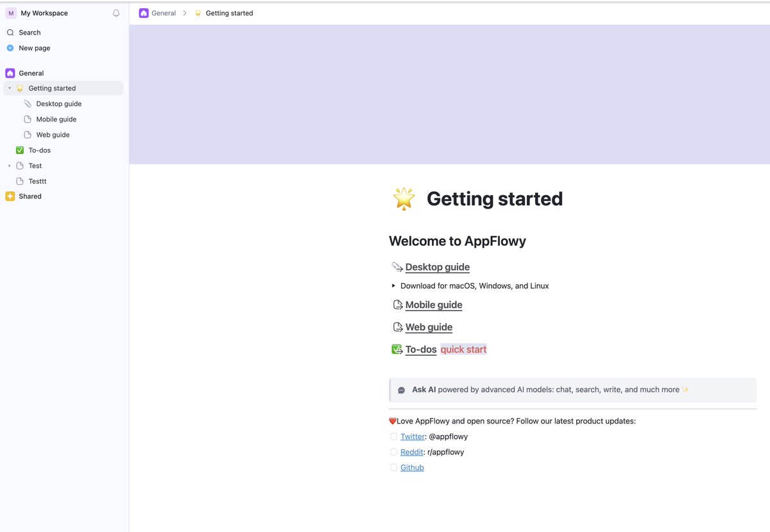Click the General space house icon in sidebar

(x=10, y=73)
